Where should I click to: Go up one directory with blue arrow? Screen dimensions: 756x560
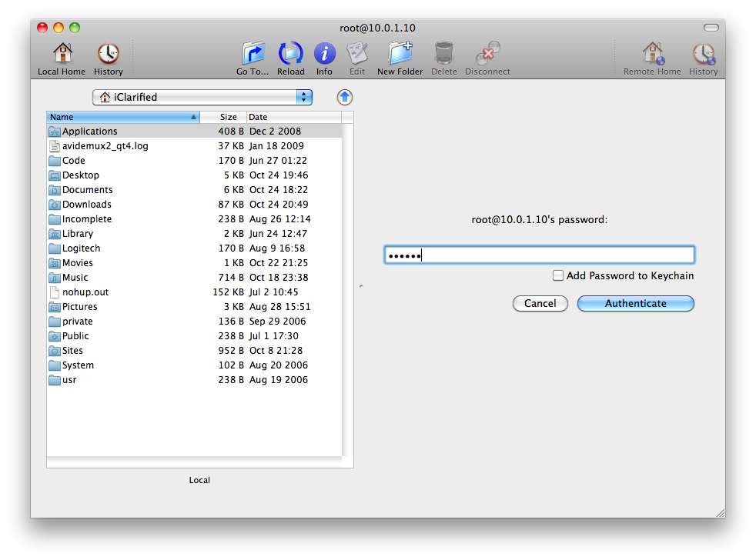coord(345,97)
